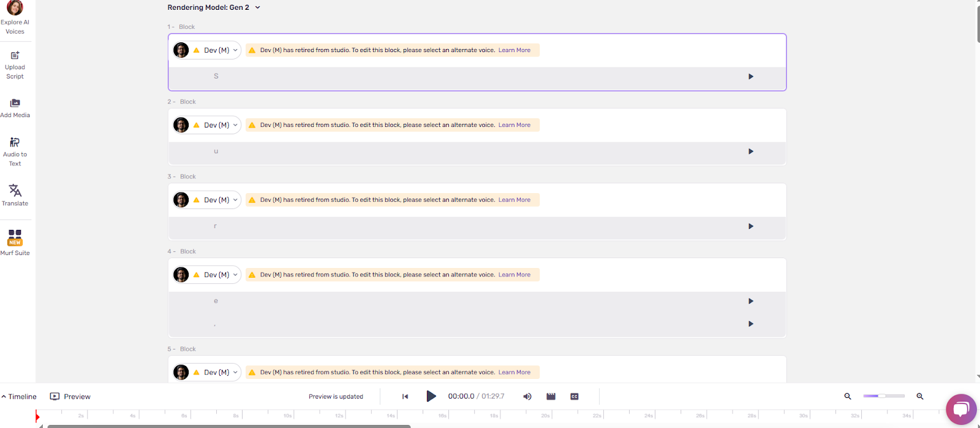Open Rendering Model: Gen 2 dropdown
This screenshot has width=980, height=428.
214,7
